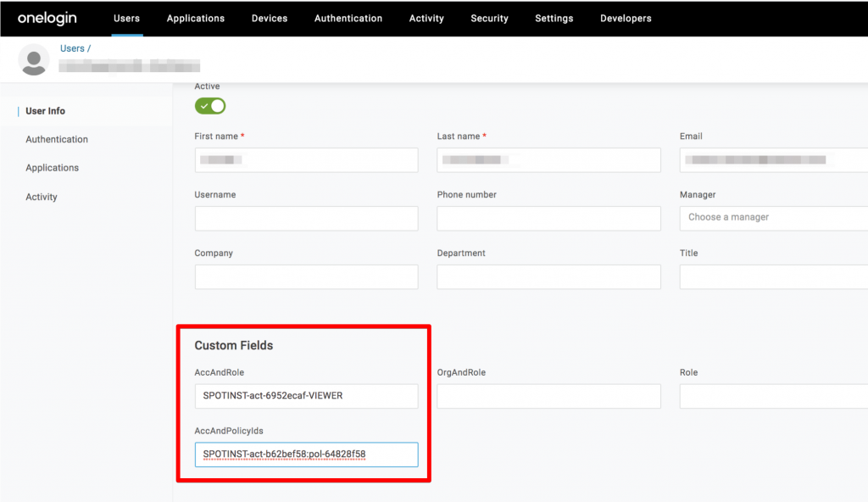Click the OrgAndRole custom field

(548, 396)
